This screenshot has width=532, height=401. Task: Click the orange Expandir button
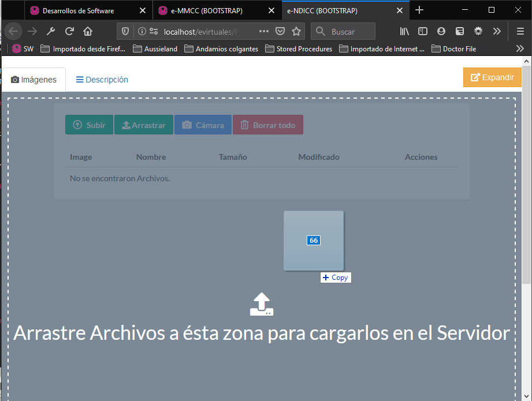492,77
